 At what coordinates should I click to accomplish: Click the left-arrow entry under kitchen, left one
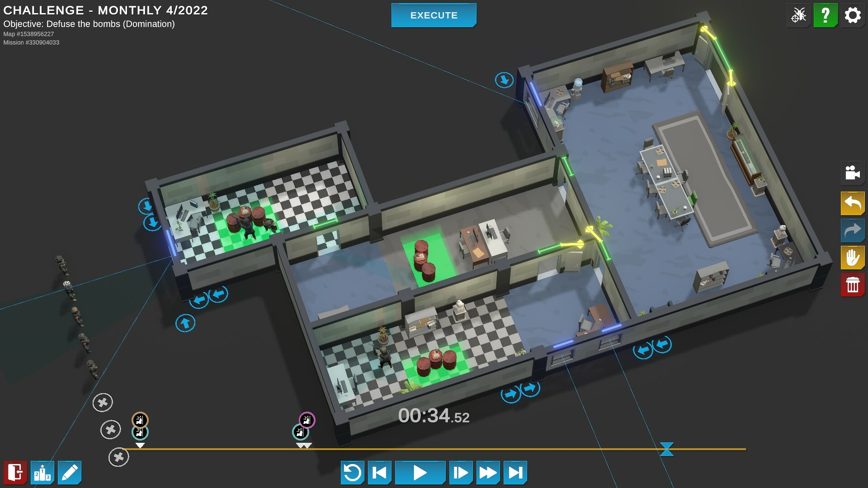(x=199, y=300)
